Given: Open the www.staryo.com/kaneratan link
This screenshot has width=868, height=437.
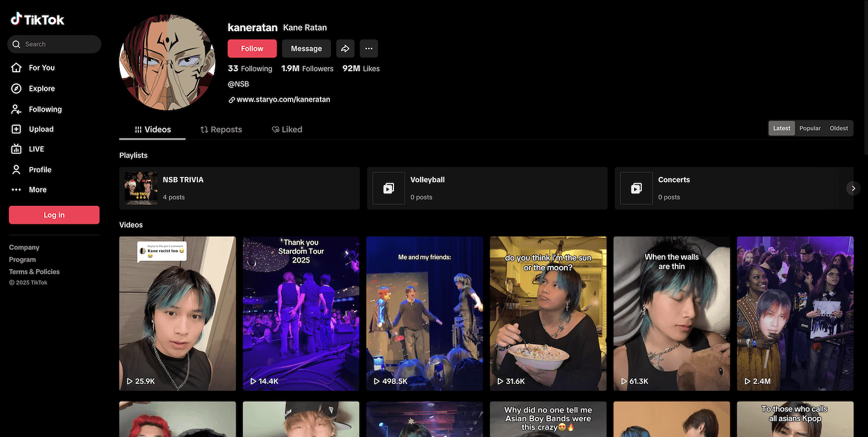Looking at the screenshot, I should 283,99.
